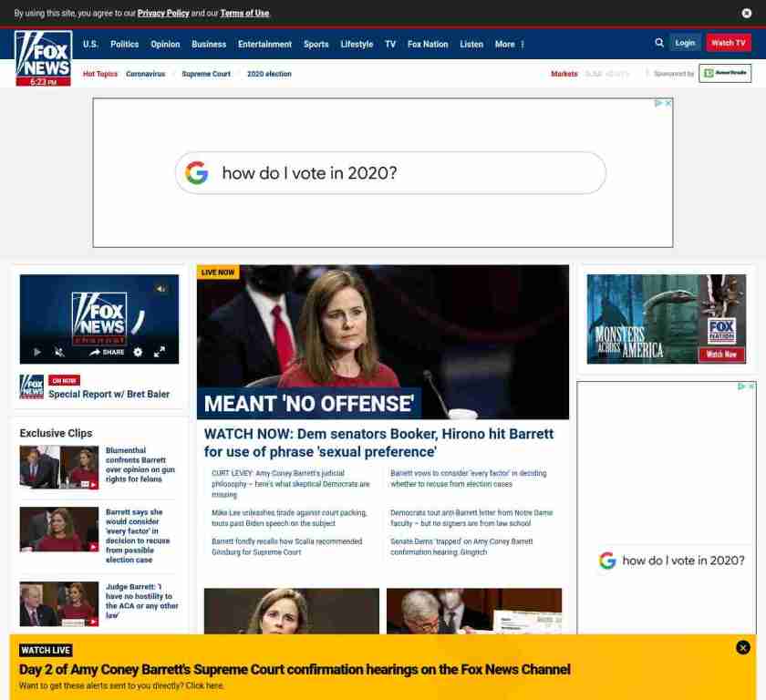Click the red Watch TV button

(728, 43)
